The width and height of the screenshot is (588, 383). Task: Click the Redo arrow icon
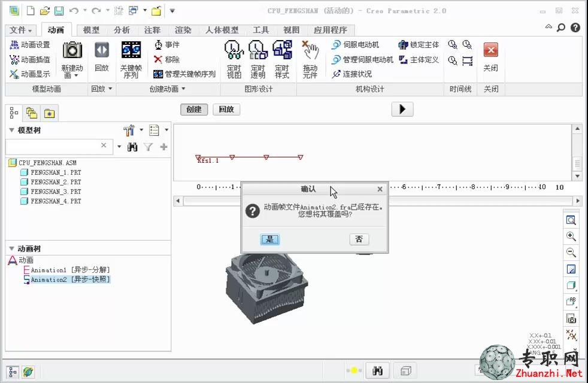[96, 11]
